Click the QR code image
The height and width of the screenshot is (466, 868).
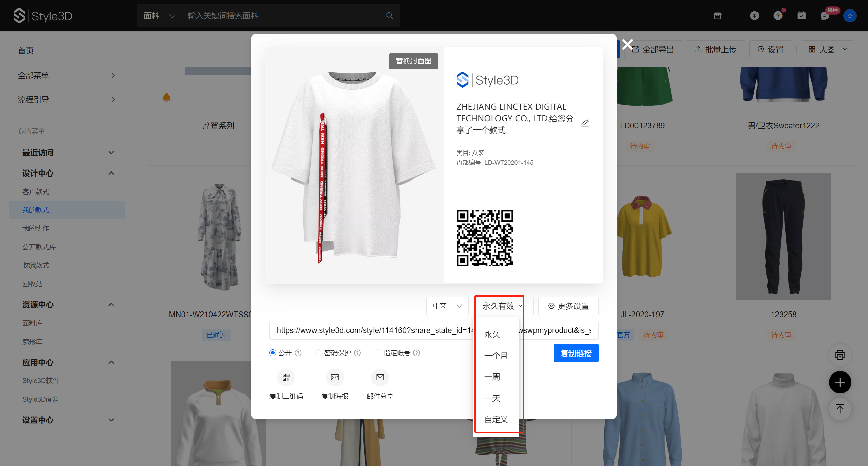click(x=485, y=238)
